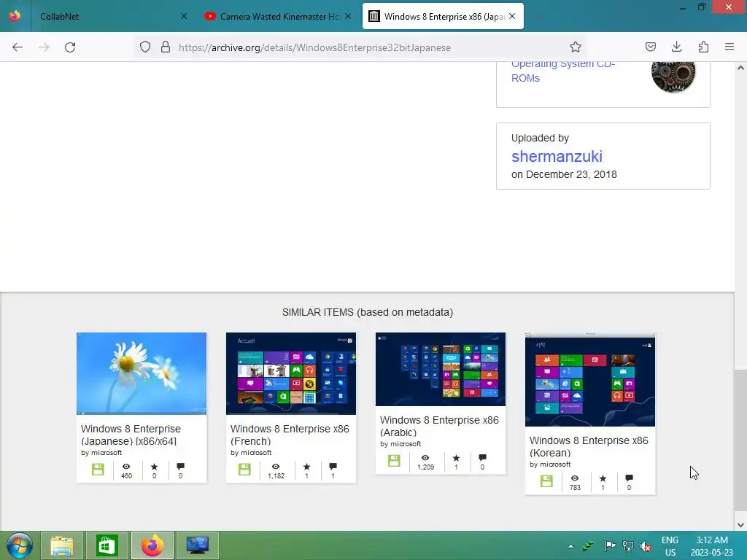Image resolution: width=747 pixels, height=560 pixels.
Task: Open the Windows Start menu
Action: coord(19,545)
